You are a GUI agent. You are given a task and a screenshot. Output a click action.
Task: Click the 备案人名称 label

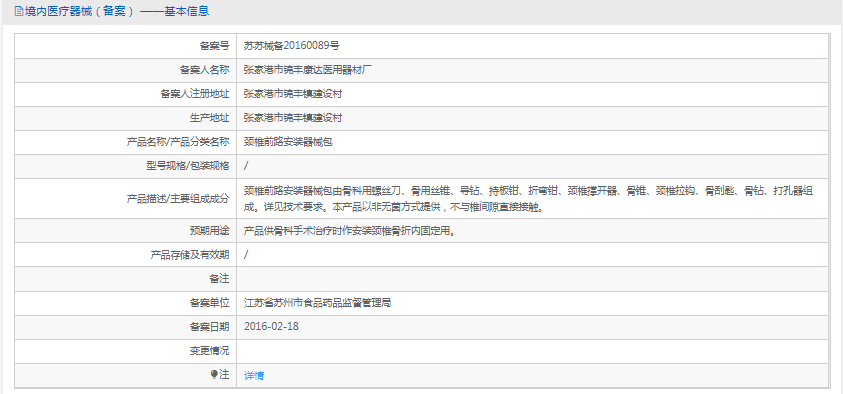(x=204, y=70)
